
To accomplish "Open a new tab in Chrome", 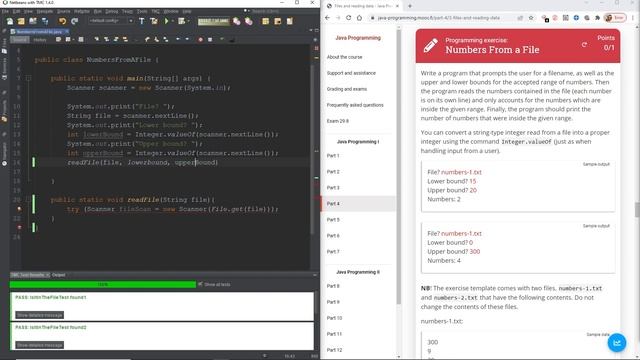I will (x=410, y=6).
